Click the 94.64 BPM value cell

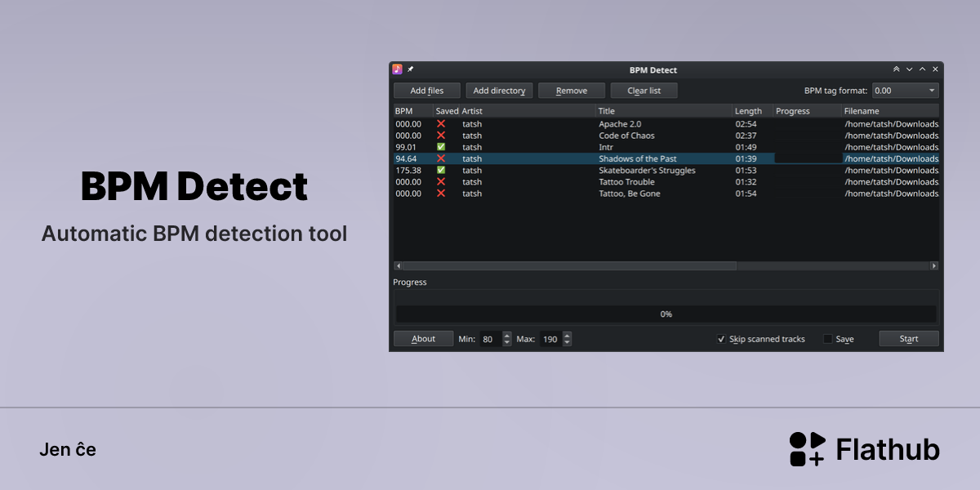pos(407,158)
